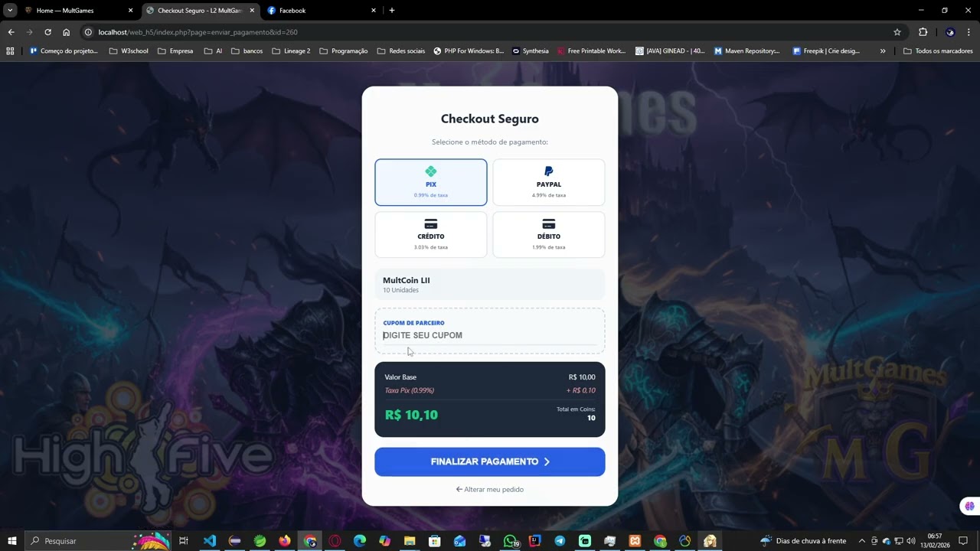
Task: Click Alterar meu pedido link
Action: tap(490, 489)
